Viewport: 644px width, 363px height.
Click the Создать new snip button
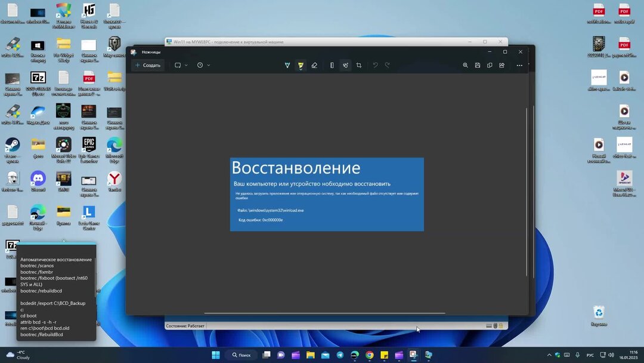[148, 65]
